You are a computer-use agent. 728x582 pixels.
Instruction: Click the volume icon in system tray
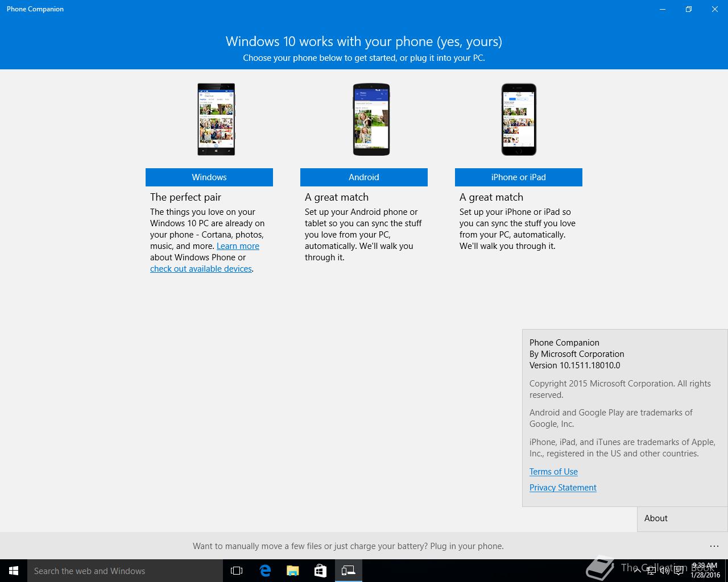tap(664, 571)
